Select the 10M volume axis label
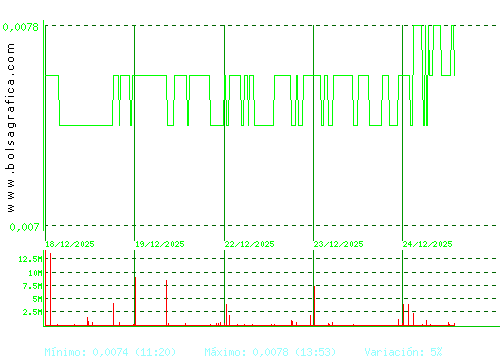The width and height of the screenshot is (500, 360). 35,273
